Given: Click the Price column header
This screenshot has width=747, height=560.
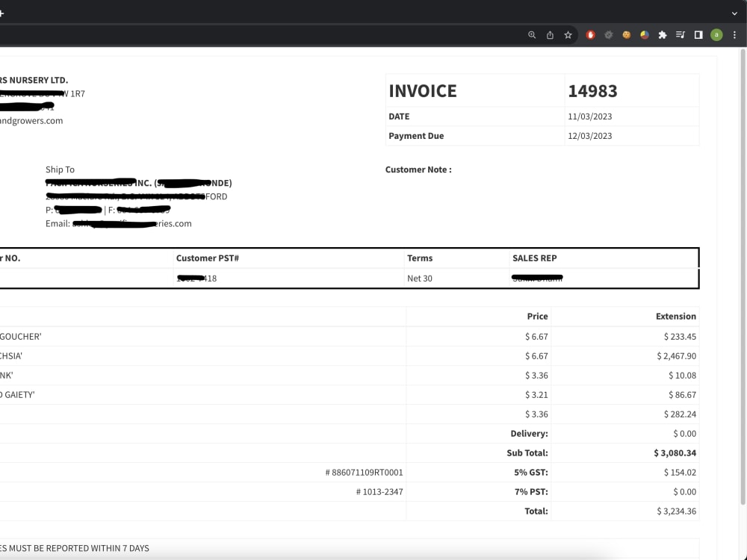Looking at the screenshot, I should click(537, 316).
